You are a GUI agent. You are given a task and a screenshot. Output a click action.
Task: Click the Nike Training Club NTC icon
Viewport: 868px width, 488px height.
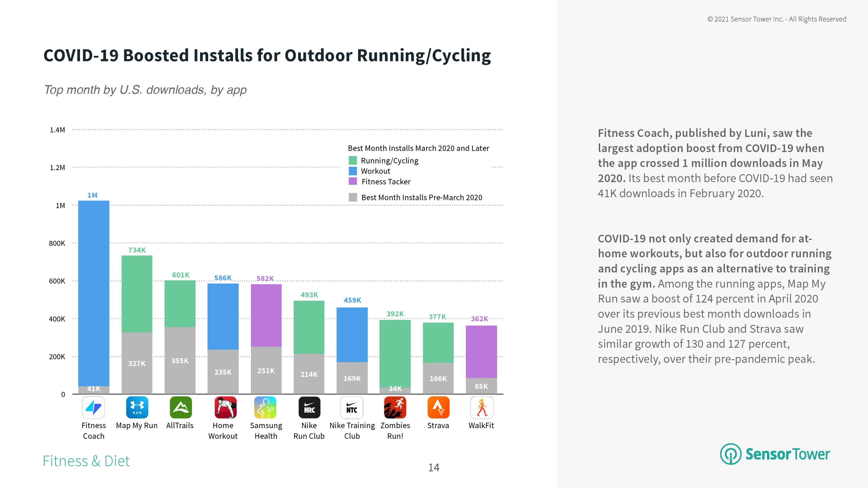[x=352, y=408]
